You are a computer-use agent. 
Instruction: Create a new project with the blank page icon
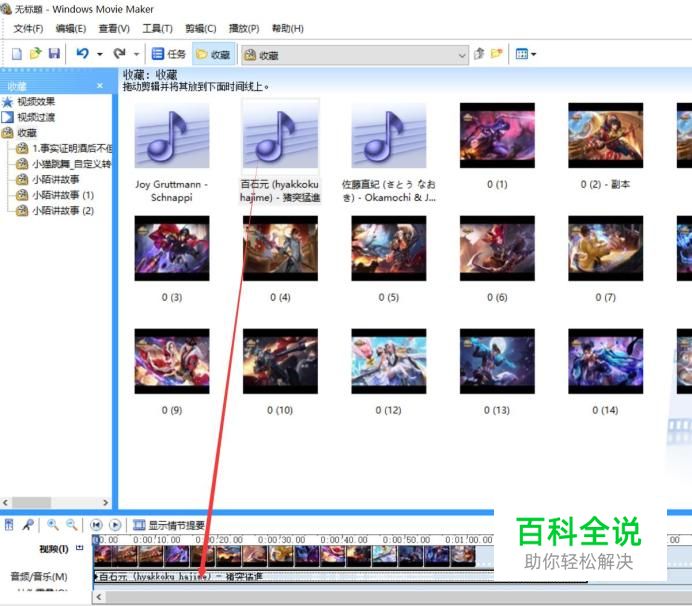pyautogui.click(x=16, y=54)
